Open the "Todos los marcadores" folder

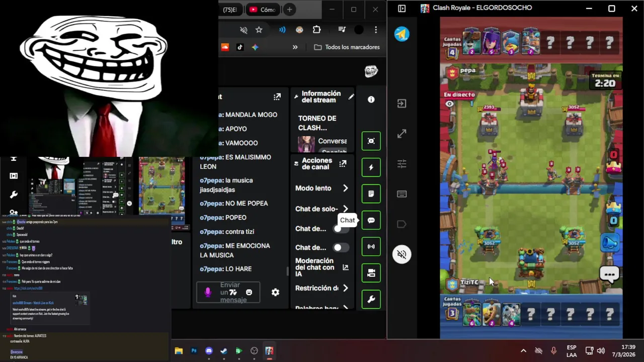point(347,47)
